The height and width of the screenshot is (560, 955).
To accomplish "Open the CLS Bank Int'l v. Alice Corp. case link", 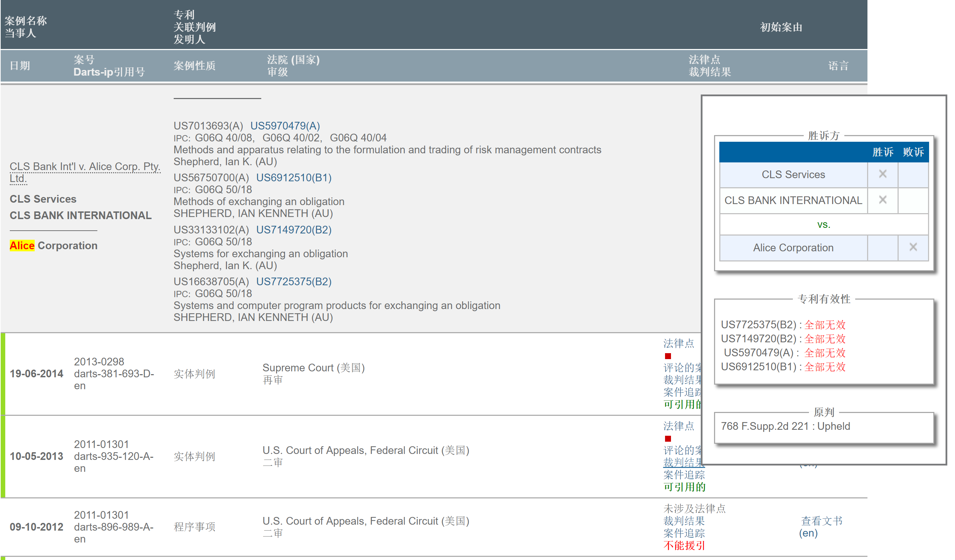I will tap(85, 173).
